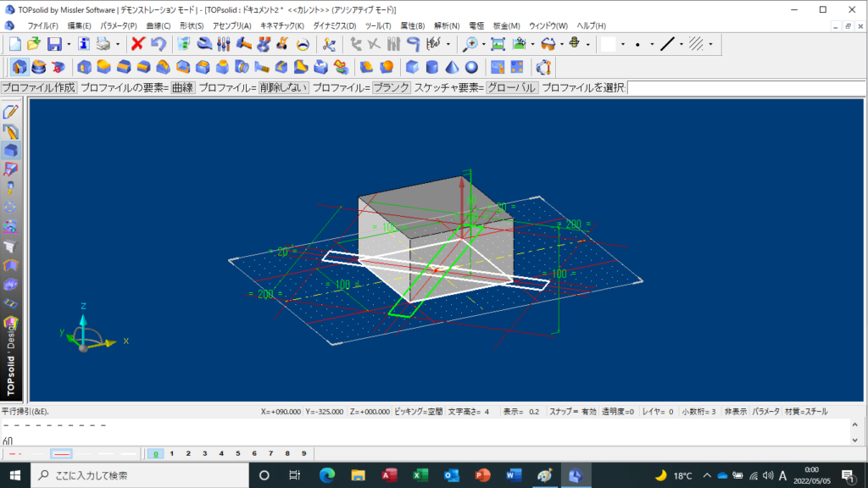Open the dropdown arrow next to the coil icon

[x=587, y=44]
